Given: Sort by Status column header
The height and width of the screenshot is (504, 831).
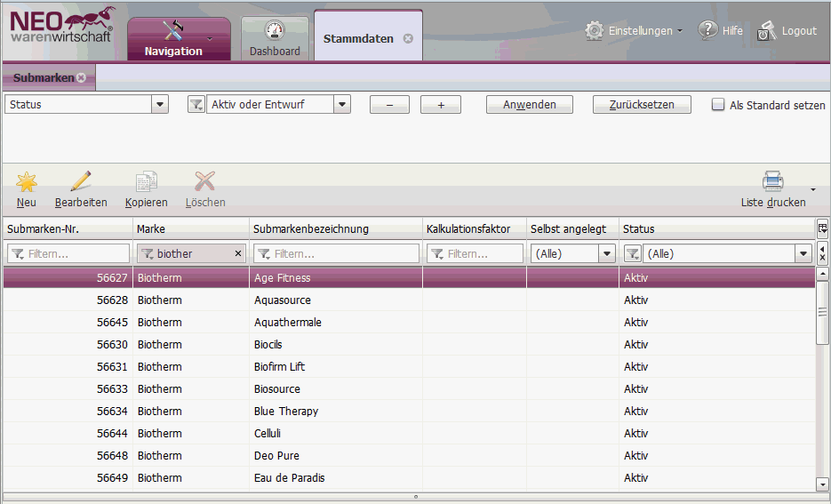Looking at the screenshot, I should 717,229.
